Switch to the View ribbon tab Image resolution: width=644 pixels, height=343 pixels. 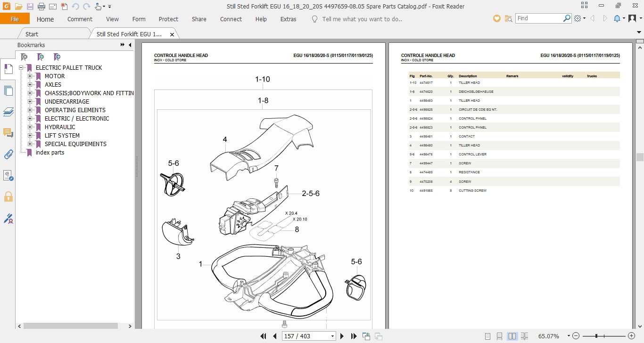112,19
